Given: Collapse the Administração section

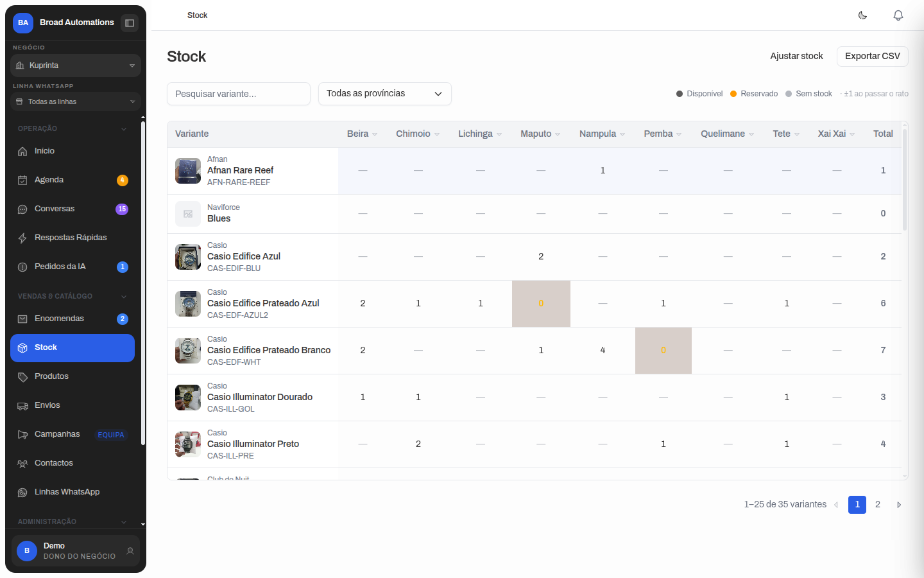Looking at the screenshot, I should (x=124, y=522).
